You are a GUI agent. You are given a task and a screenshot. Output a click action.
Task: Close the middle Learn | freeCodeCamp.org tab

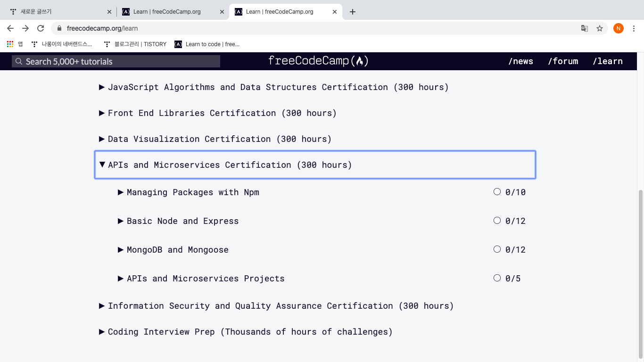pyautogui.click(x=222, y=12)
